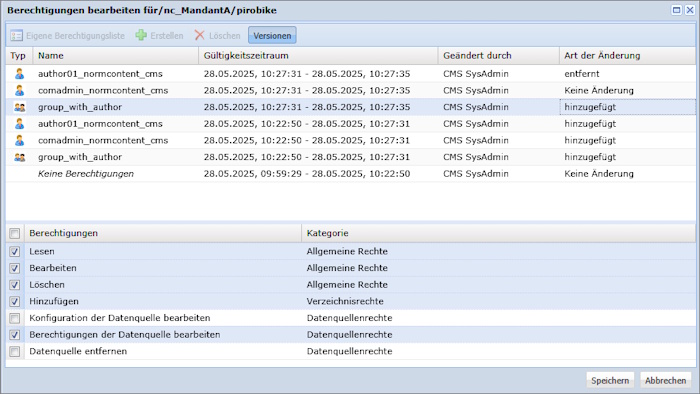
Task: Toggle the Versionen button
Action: pos(272,36)
